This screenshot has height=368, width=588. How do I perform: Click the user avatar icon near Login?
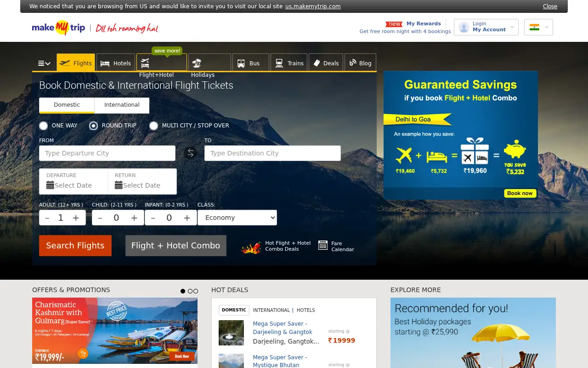464,27
